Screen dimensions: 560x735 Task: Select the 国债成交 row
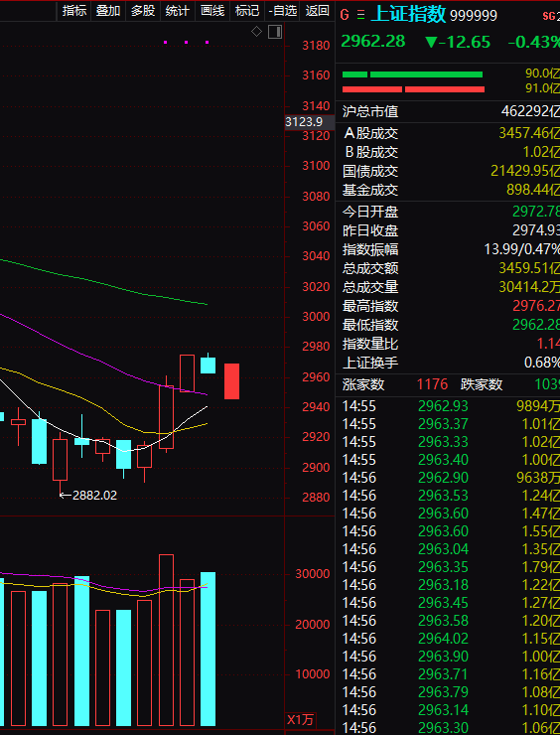[x=448, y=171]
